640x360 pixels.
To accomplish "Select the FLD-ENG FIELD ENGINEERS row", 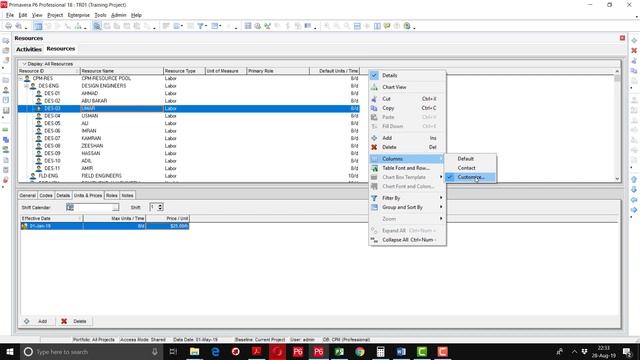I will (x=189, y=176).
